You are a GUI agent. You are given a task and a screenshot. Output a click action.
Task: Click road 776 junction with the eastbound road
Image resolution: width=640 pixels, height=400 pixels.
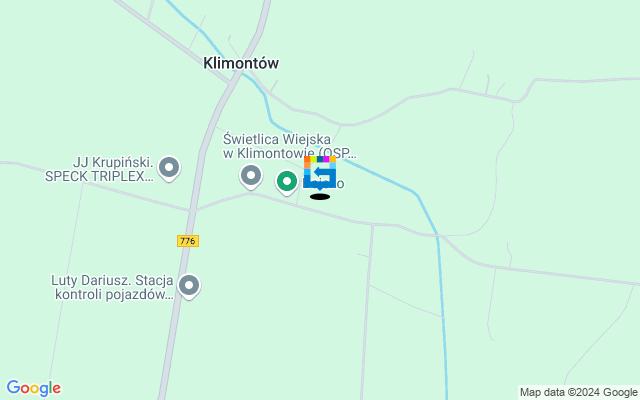click(193, 211)
